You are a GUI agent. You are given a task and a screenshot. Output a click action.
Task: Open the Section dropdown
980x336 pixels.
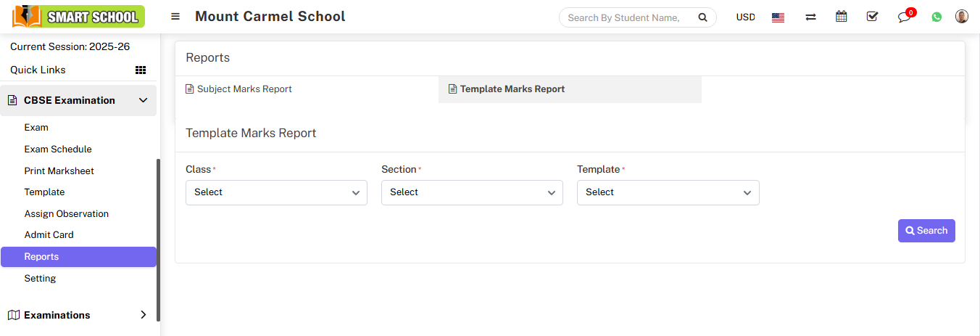click(472, 192)
